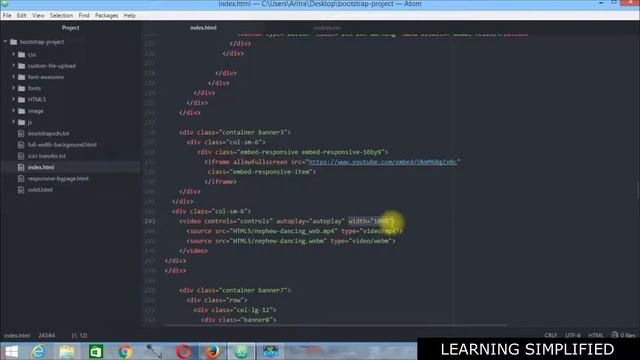Open Firefox from the taskbar

212,351
